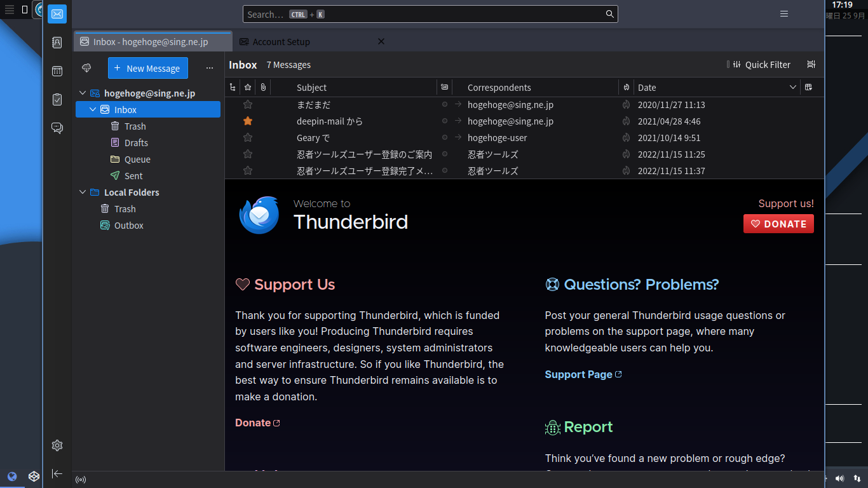The width and height of the screenshot is (868, 488).
Task: Collapse the spaces toolbar
Action: 57,473
